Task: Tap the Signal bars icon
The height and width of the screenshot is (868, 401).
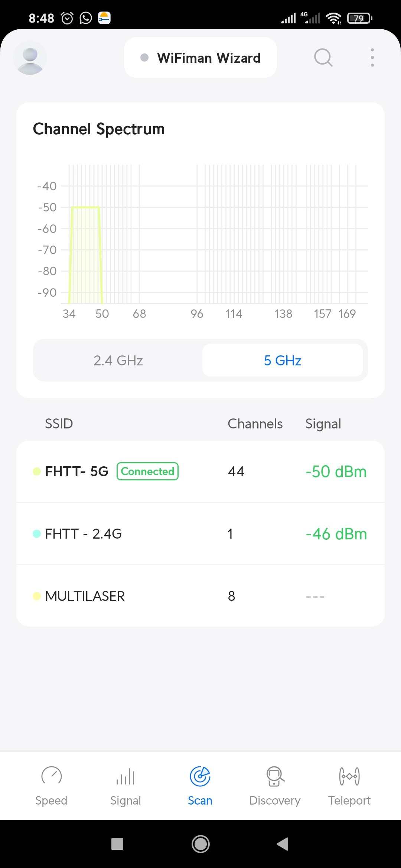Action: pos(125,776)
